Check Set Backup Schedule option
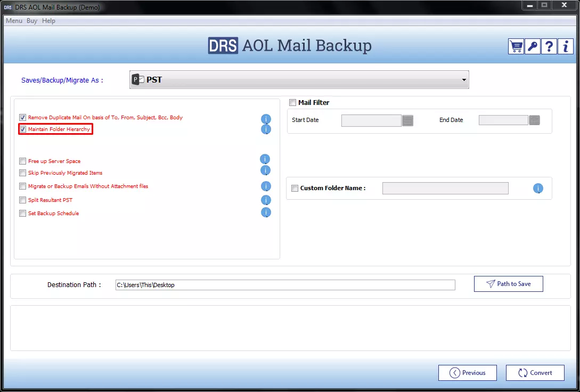 point(23,214)
